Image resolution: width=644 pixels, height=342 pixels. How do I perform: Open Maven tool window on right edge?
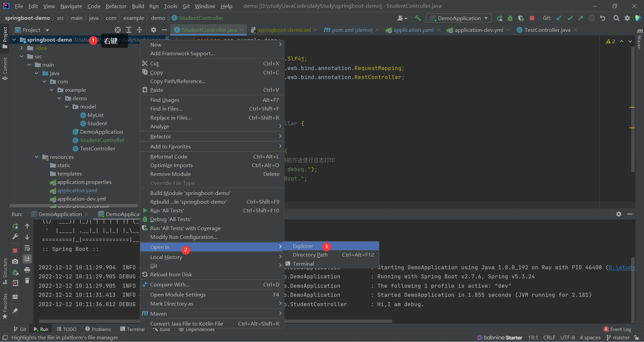point(640,39)
